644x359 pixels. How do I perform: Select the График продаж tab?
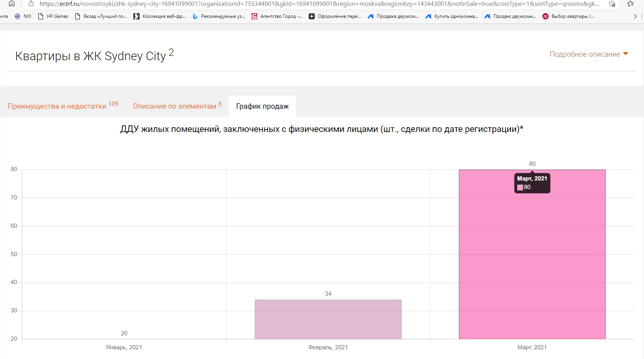pos(262,106)
